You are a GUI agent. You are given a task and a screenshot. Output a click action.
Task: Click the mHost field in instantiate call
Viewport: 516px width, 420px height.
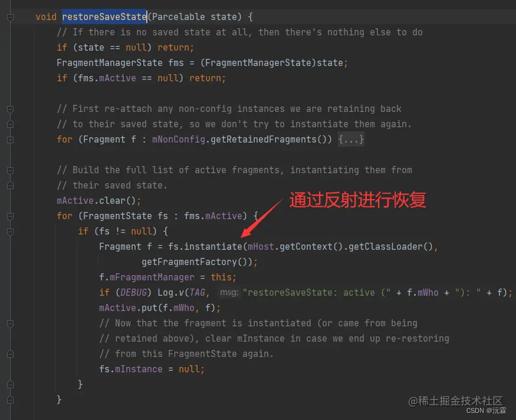pyautogui.click(x=261, y=246)
